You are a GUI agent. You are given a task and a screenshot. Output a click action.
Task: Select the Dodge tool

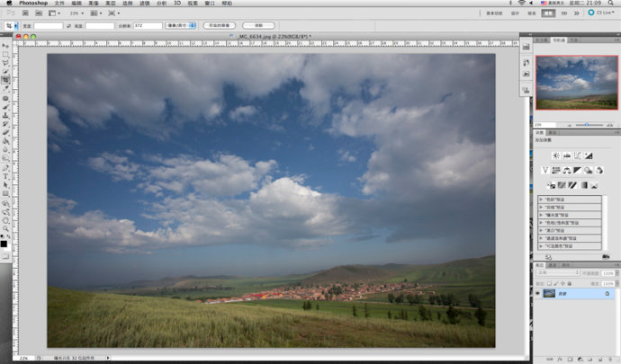5,158
